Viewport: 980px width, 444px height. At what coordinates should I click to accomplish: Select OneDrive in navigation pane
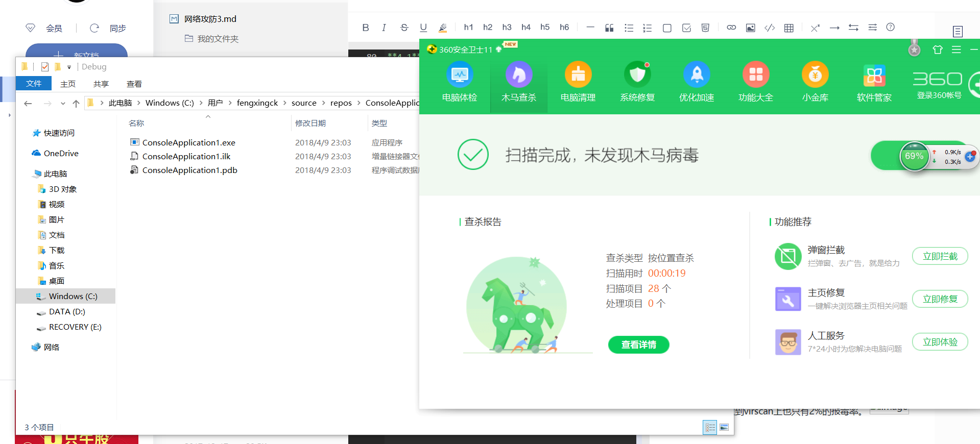pos(61,154)
